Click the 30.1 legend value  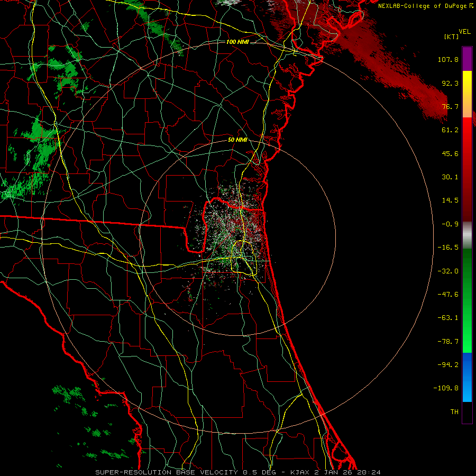(450, 177)
